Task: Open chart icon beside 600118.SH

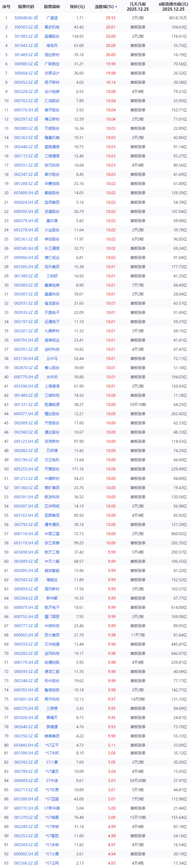Action: pyautogui.click(x=36, y=533)
